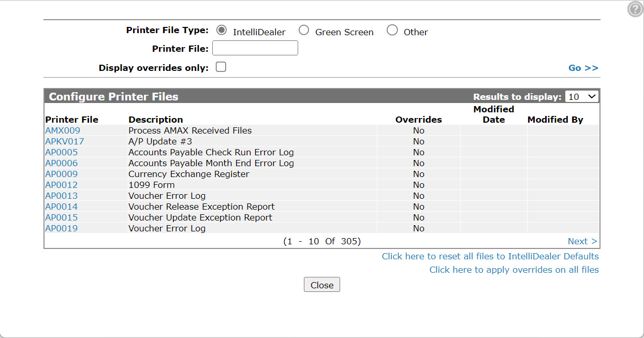Click the Go >> link
The width and height of the screenshot is (644, 338).
pyautogui.click(x=583, y=68)
